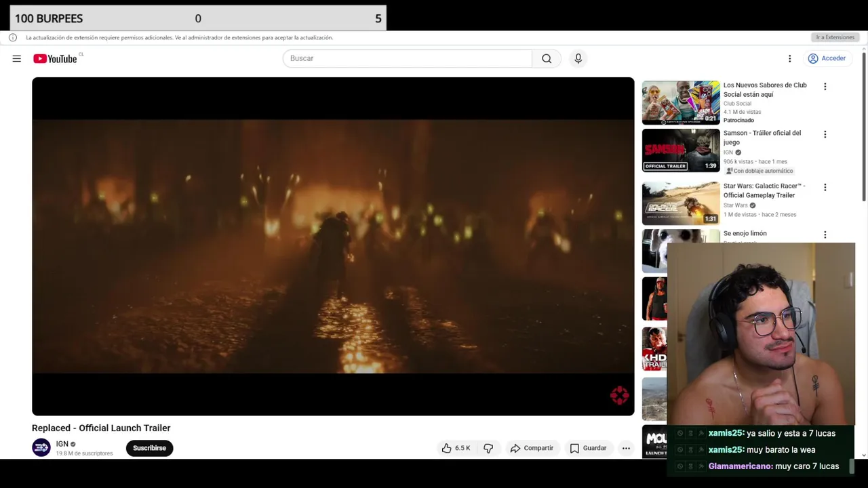Open options for Galactic Racer video
868x488 pixels.
tap(825, 187)
